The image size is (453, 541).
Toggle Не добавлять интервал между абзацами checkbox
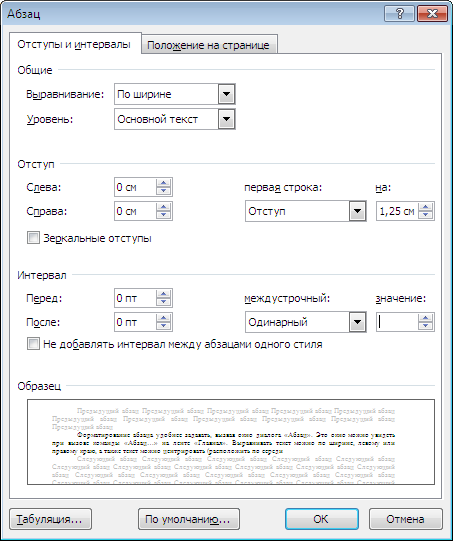pos(33,344)
